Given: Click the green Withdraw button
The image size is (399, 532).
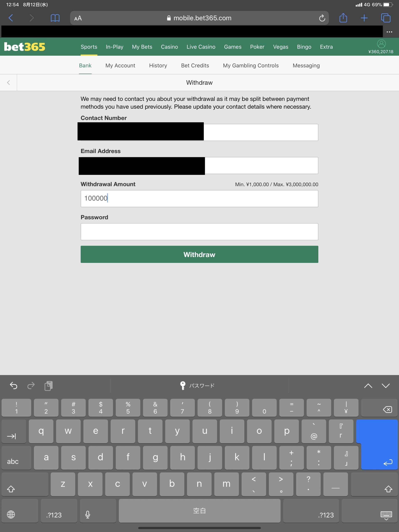Looking at the screenshot, I should pos(199,254).
